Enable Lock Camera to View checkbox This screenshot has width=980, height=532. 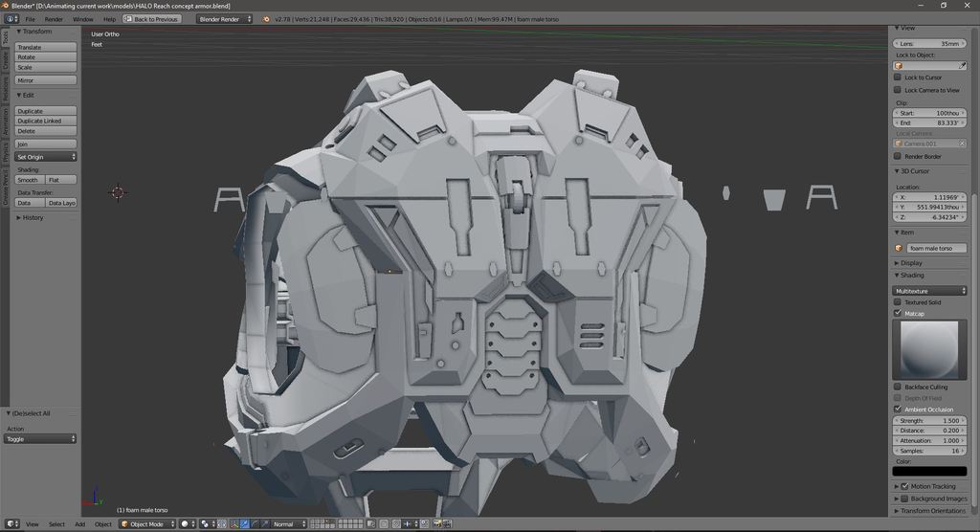tap(898, 90)
